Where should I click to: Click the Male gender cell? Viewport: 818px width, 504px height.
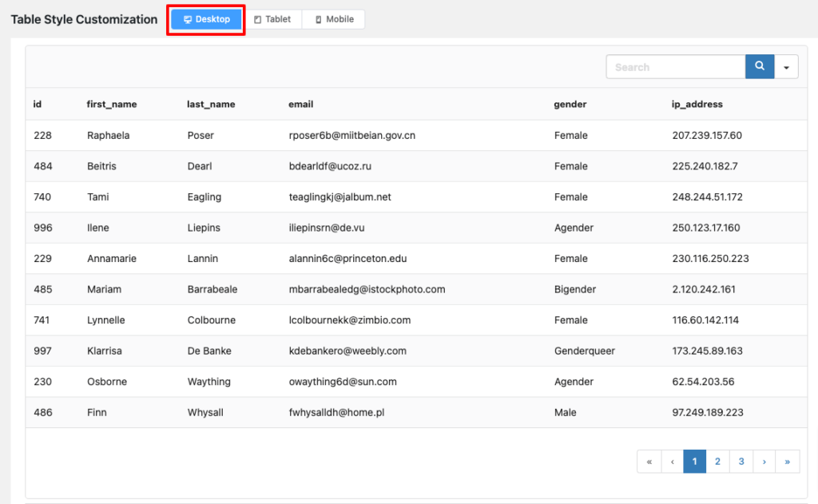(x=565, y=412)
